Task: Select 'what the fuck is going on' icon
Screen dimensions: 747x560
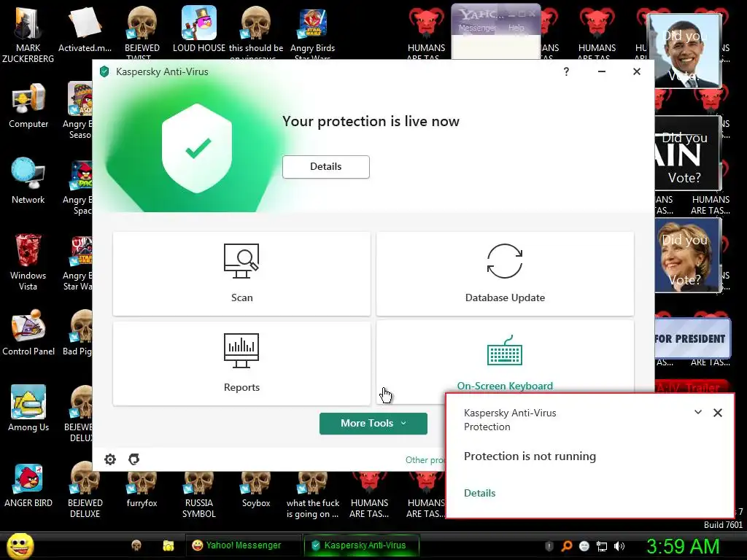Action: pos(312,494)
